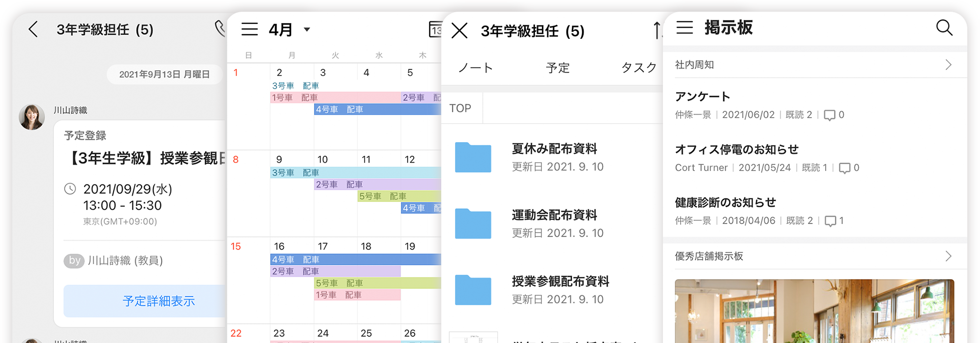The width and height of the screenshot is (980, 343).
Task: Select April 17 on the calendar
Action: coord(323,246)
